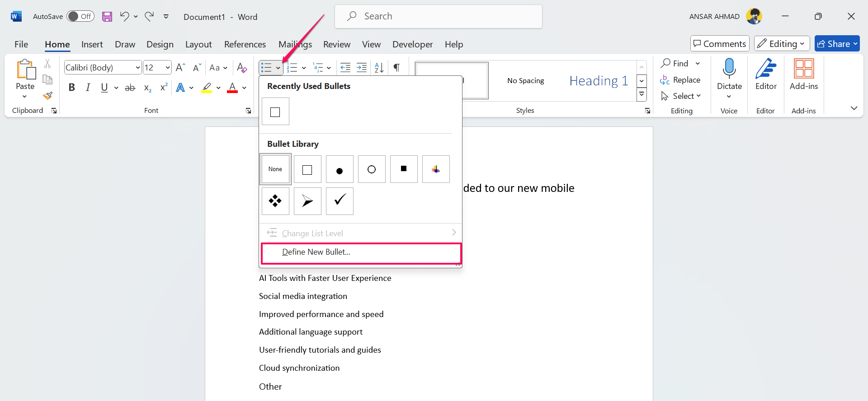Click Define New Bullet option

(361, 252)
